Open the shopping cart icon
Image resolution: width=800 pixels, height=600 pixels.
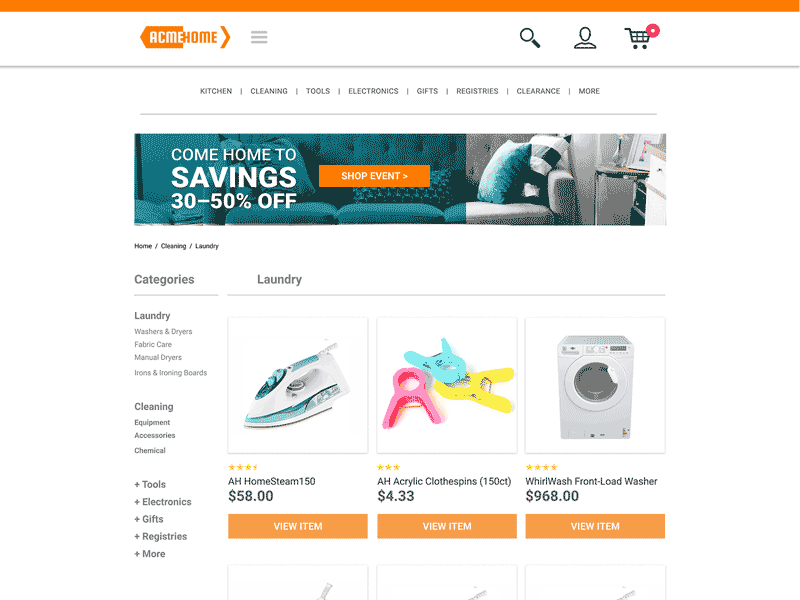click(641, 37)
